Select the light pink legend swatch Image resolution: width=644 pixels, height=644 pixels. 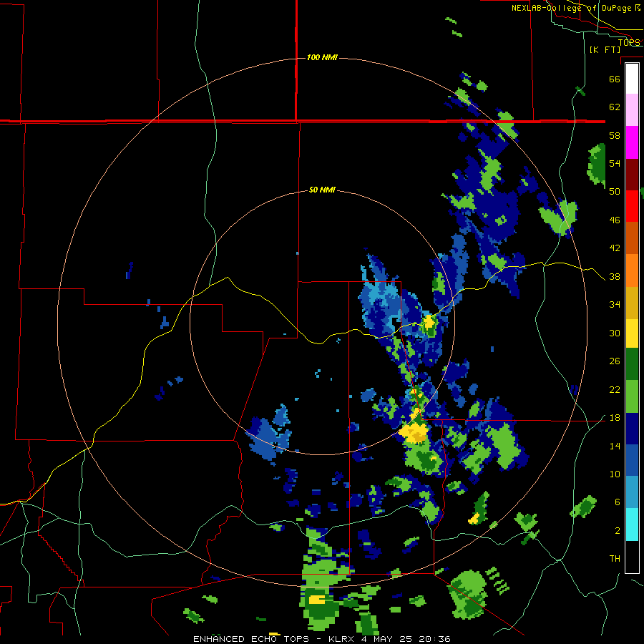632,110
